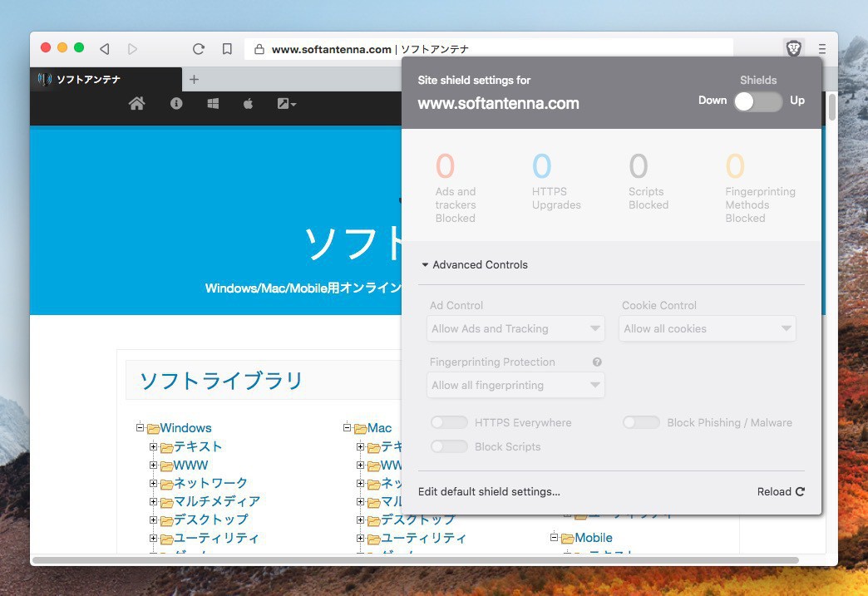Toggle the Shields Down/Up switch
The image size is (868, 596).
(758, 101)
